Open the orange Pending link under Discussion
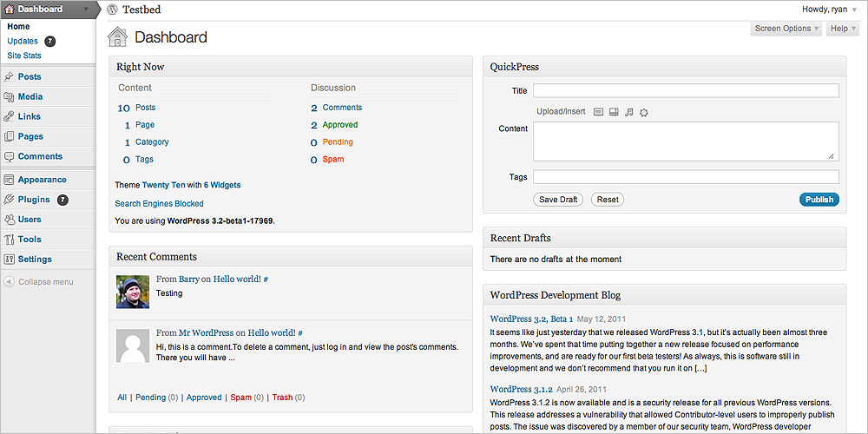The height and width of the screenshot is (434, 868). 338,142
